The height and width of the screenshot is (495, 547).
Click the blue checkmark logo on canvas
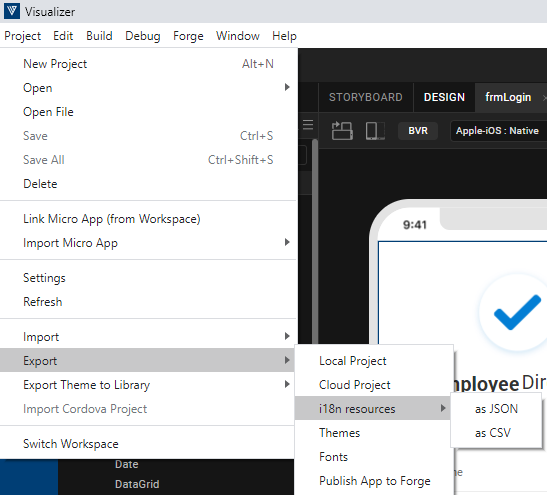[517, 312]
